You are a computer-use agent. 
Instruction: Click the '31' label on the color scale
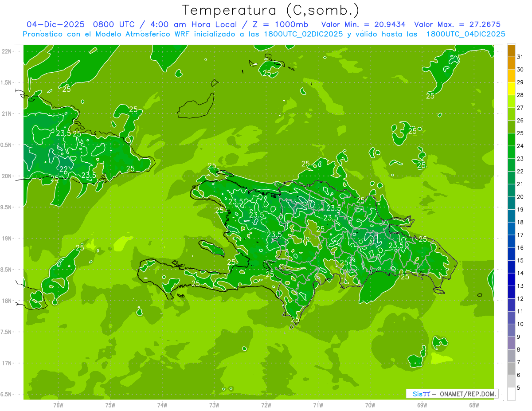[520, 57]
